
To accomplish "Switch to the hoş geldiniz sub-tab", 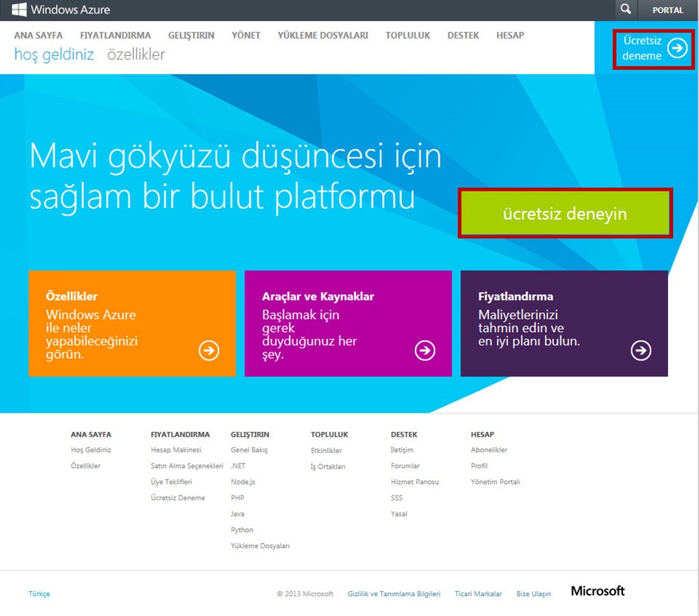I will click(x=54, y=54).
